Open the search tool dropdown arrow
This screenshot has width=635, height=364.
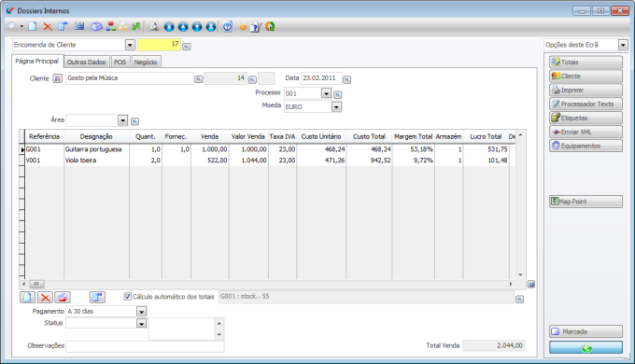(x=21, y=27)
